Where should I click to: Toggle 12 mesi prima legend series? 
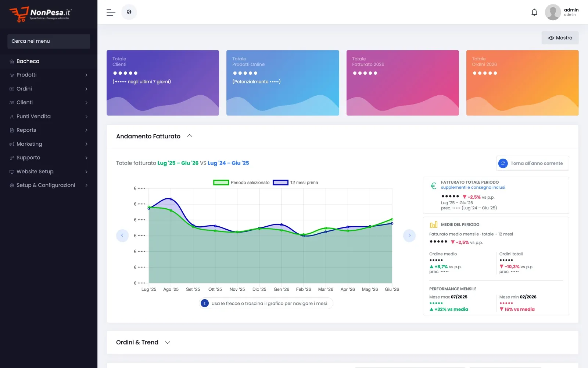[x=295, y=183]
